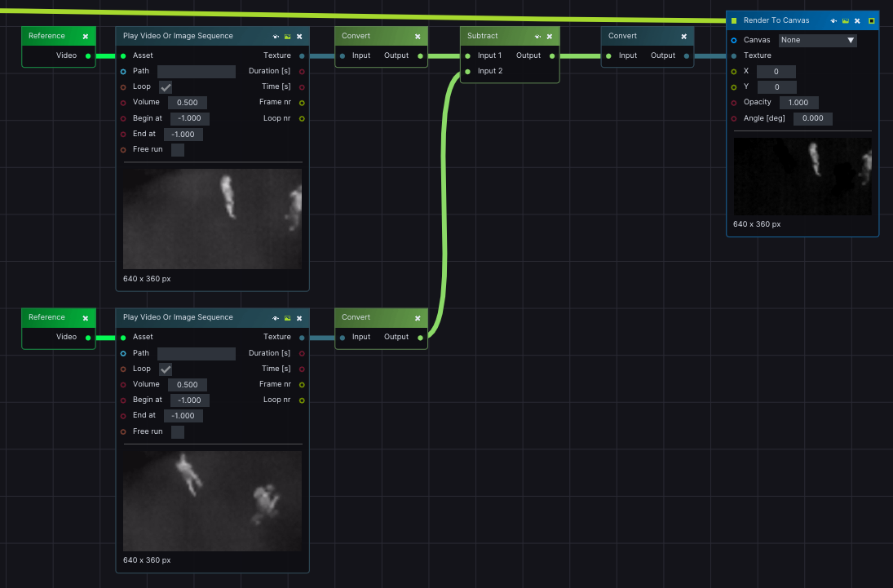Uncheck Loop checkbox in top Play Video node
This screenshot has height=588, width=893.
coord(166,87)
